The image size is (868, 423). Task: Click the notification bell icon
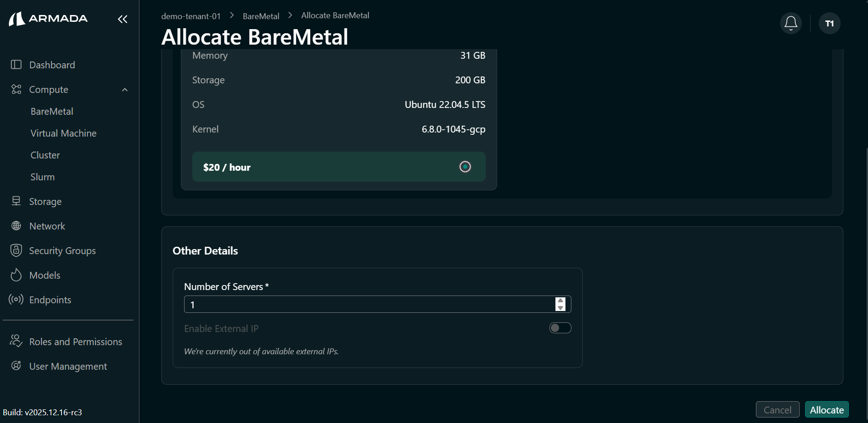pyautogui.click(x=791, y=23)
